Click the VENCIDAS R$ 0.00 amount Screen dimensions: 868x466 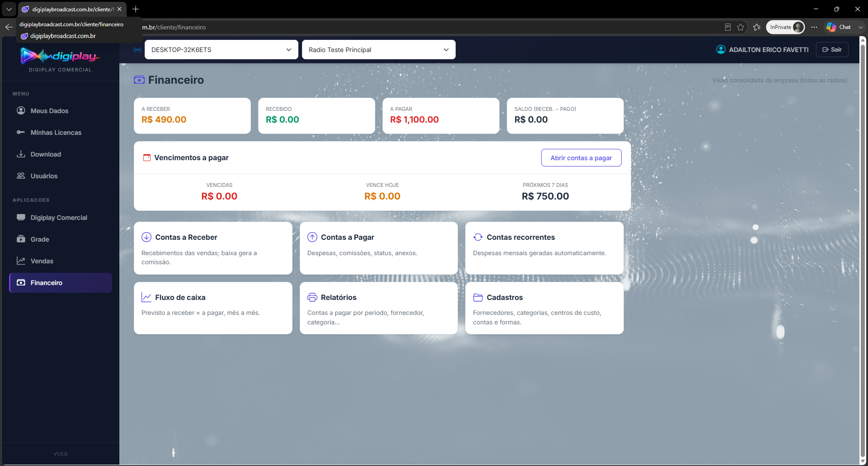coord(219,196)
